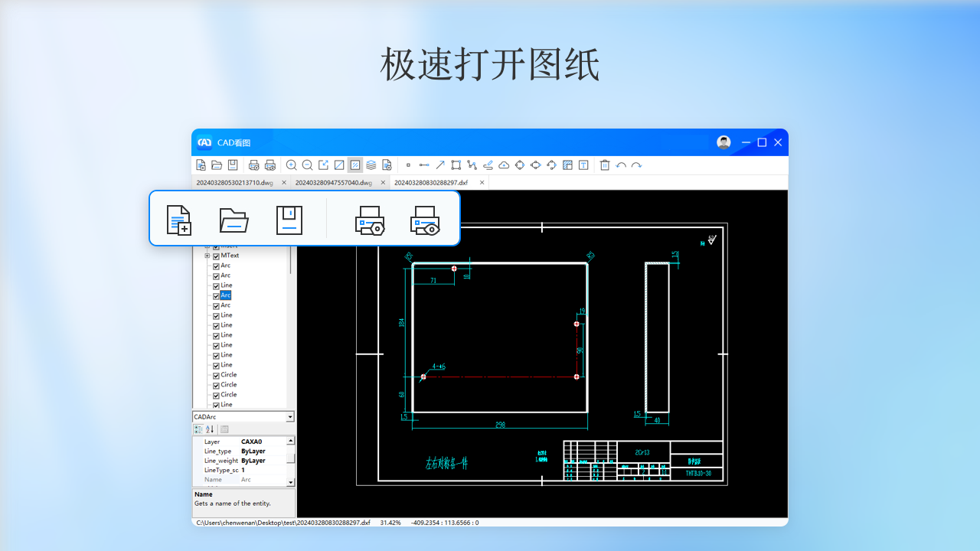Open a file using the large folder icon
Image resolution: width=980 pixels, height=551 pixels.
[234, 220]
